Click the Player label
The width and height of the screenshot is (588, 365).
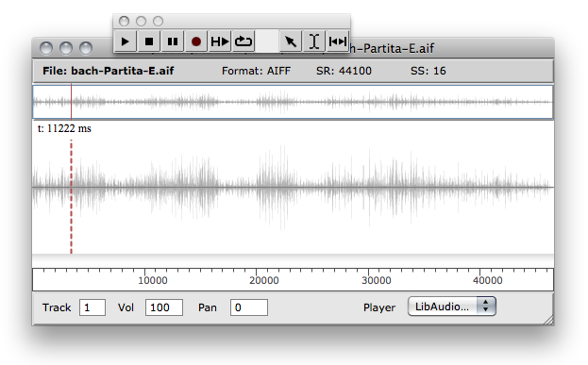[379, 307]
